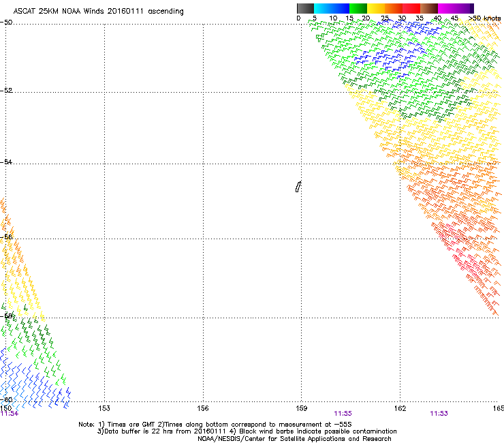Click the magenta 40-45 knots color segment

pyautogui.click(x=447, y=8)
